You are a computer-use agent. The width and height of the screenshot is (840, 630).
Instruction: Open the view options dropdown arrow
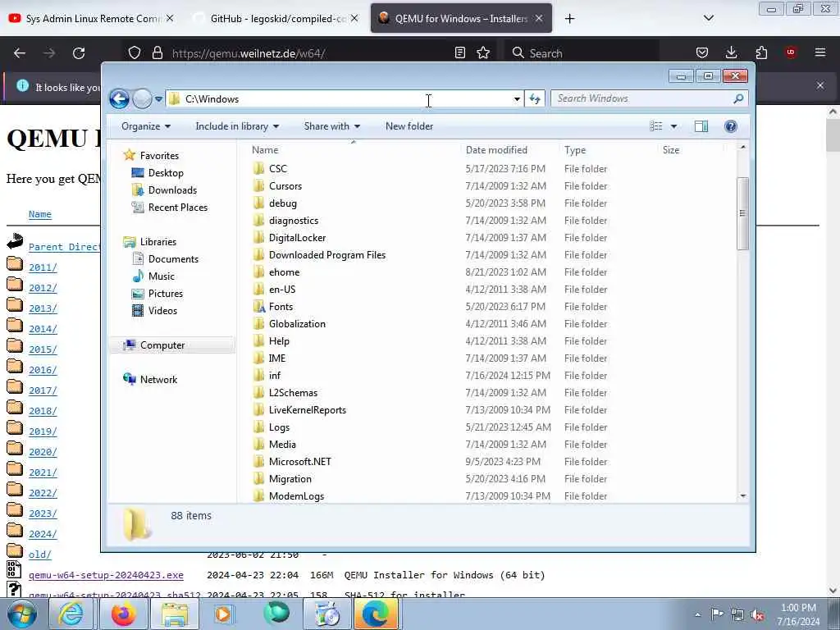click(x=674, y=126)
